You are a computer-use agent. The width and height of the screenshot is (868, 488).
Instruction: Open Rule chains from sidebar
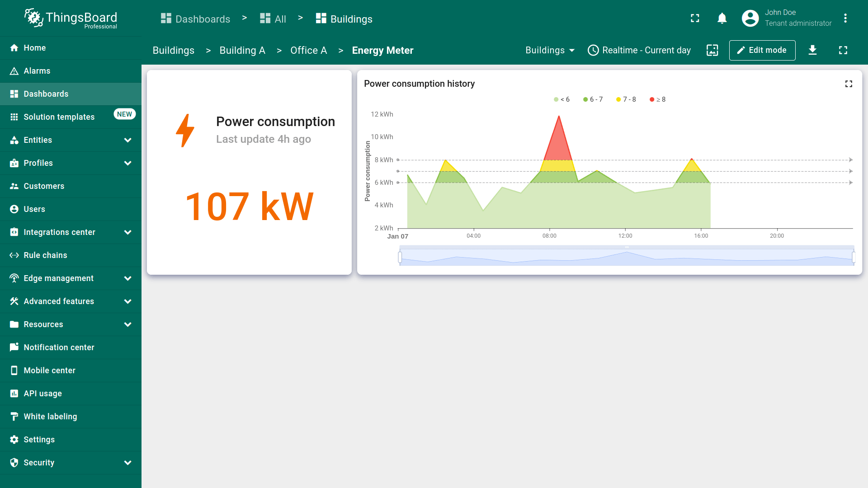point(45,255)
